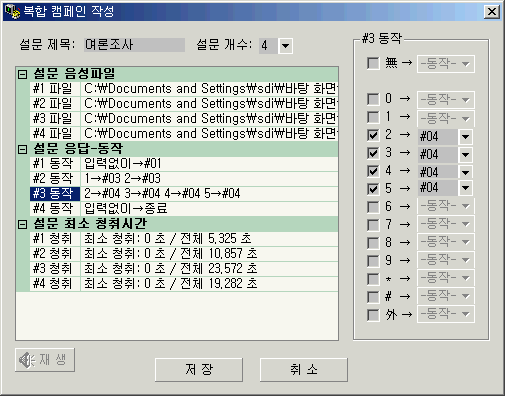Toggle the 無 checkbox

(373, 63)
